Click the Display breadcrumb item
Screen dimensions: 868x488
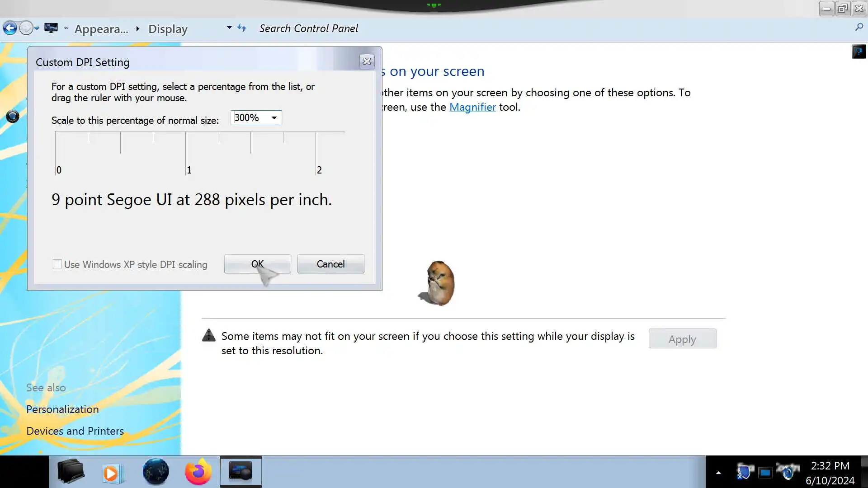pyautogui.click(x=168, y=29)
